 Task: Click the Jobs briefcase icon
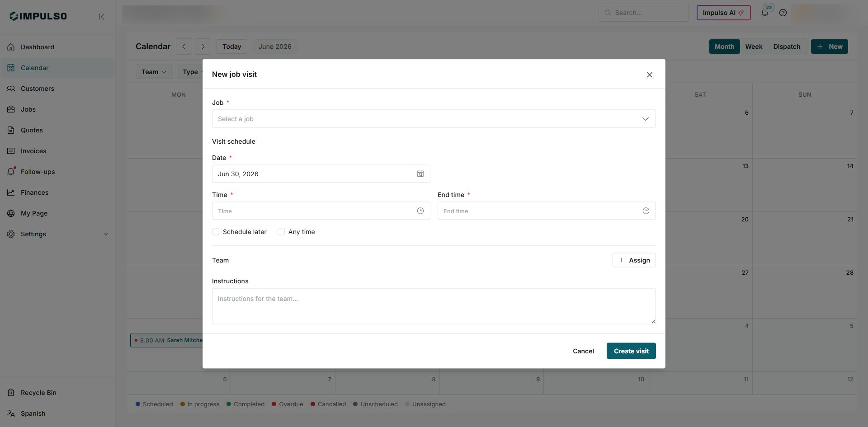click(x=11, y=109)
